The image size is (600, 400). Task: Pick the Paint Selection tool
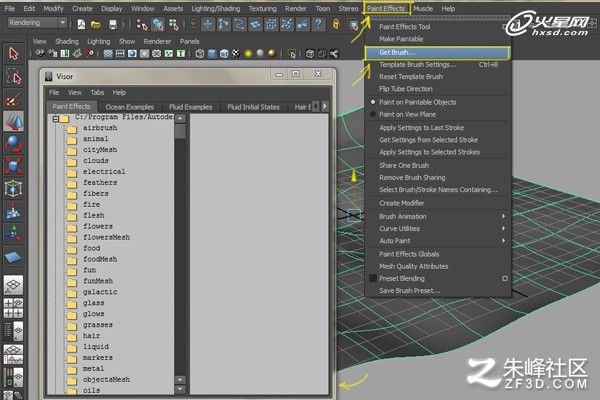click(x=13, y=100)
